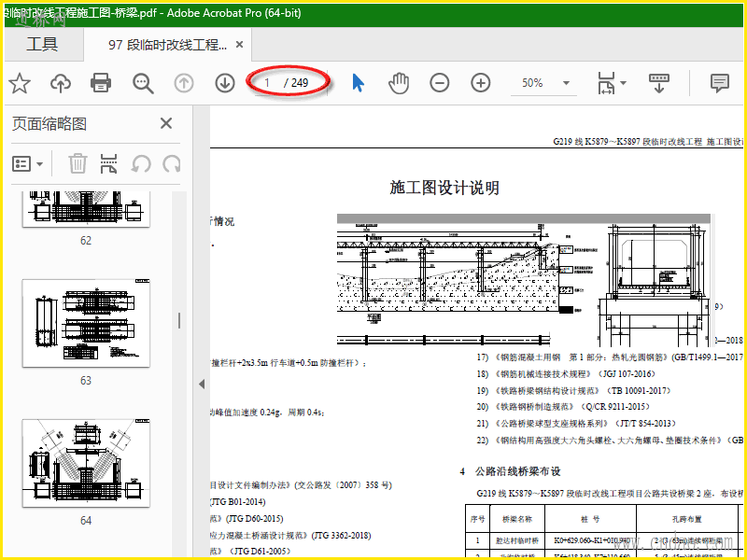The height and width of the screenshot is (560, 747).
Task: Zoom out with the minus button
Action: click(x=439, y=83)
